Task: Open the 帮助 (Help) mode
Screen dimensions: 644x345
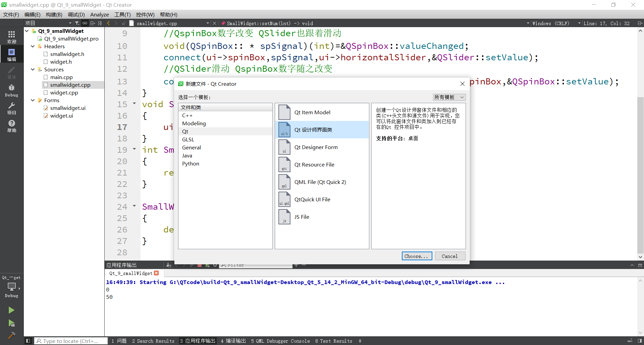Action: coord(12,126)
